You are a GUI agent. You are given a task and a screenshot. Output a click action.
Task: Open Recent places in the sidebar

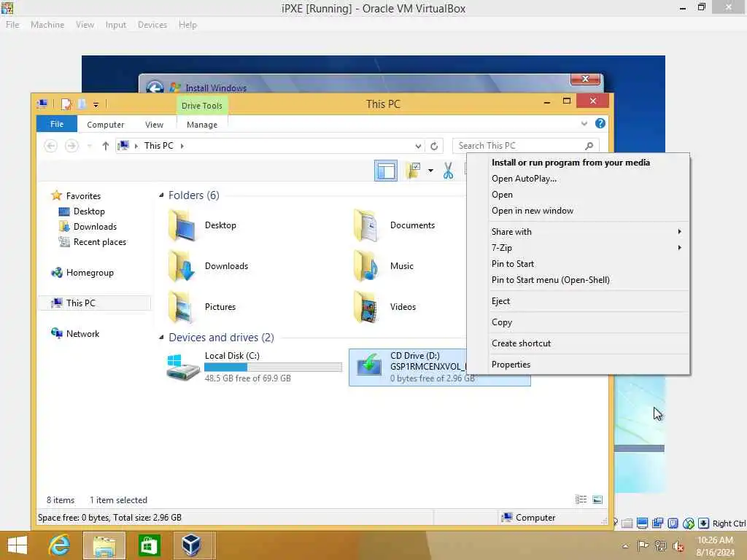coord(99,242)
